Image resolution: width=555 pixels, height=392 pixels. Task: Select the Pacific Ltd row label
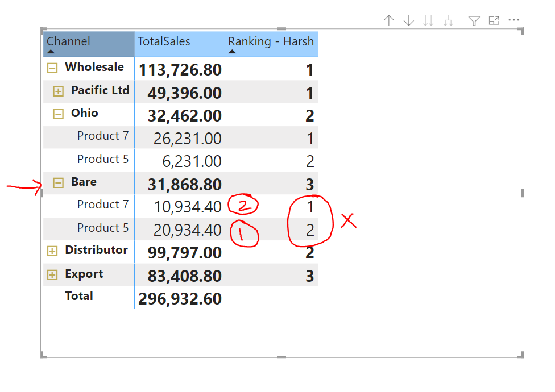click(x=100, y=90)
